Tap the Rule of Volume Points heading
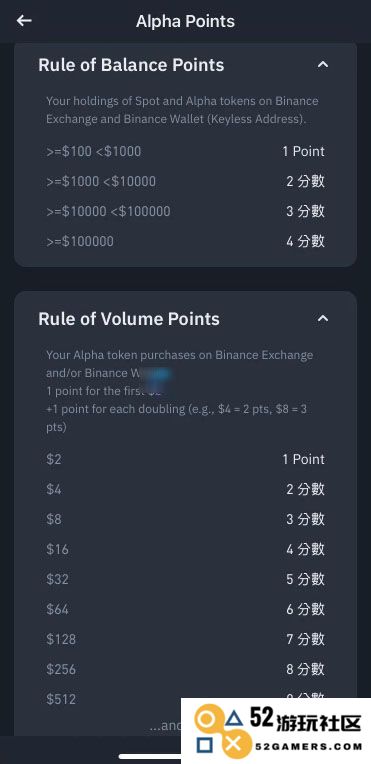The height and width of the screenshot is (764, 371). 129,319
